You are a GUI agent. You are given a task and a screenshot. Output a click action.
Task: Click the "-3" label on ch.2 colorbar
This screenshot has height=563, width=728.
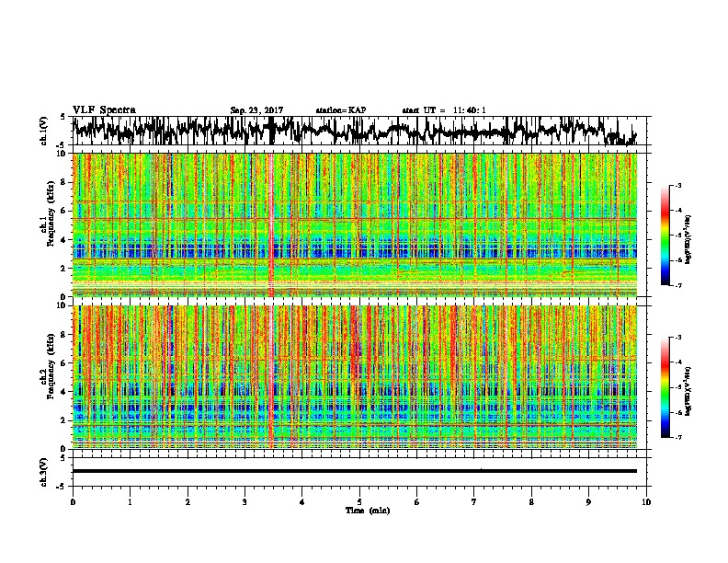(678, 338)
